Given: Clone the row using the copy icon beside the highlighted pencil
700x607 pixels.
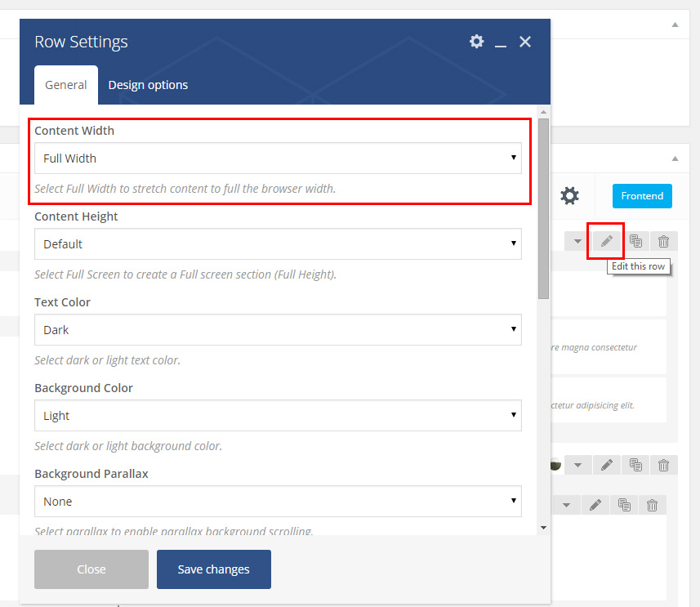Looking at the screenshot, I should pyautogui.click(x=635, y=241).
